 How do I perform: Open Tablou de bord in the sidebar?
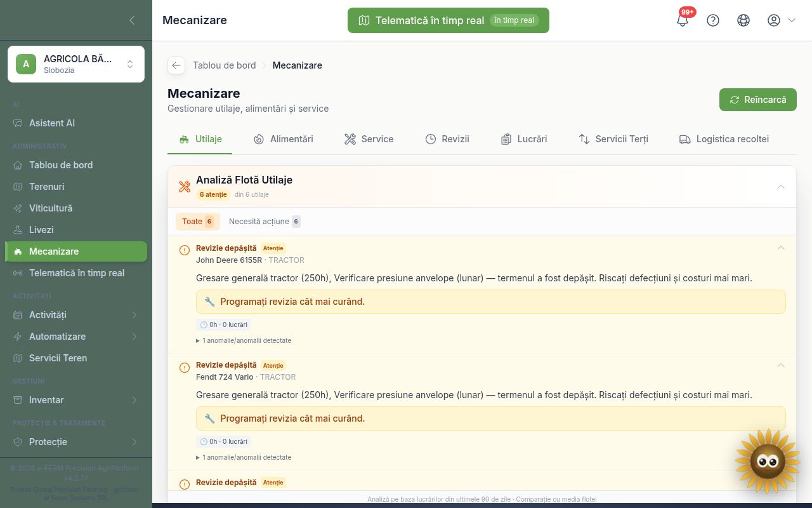pos(76,165)
